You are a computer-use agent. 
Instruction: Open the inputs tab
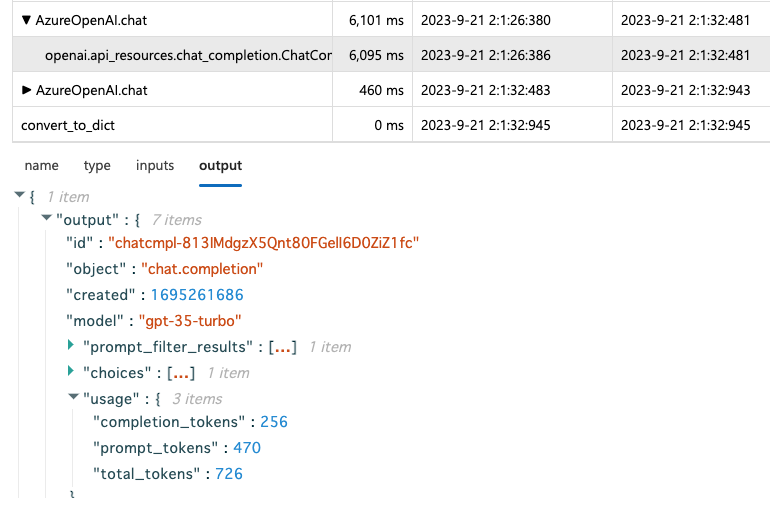point(155,166)
